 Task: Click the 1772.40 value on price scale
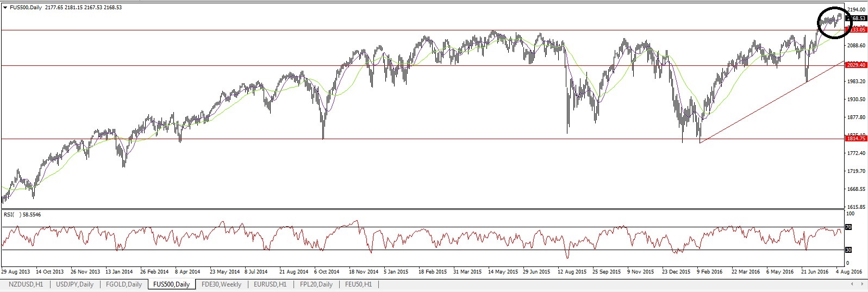(x=857, y=153)
